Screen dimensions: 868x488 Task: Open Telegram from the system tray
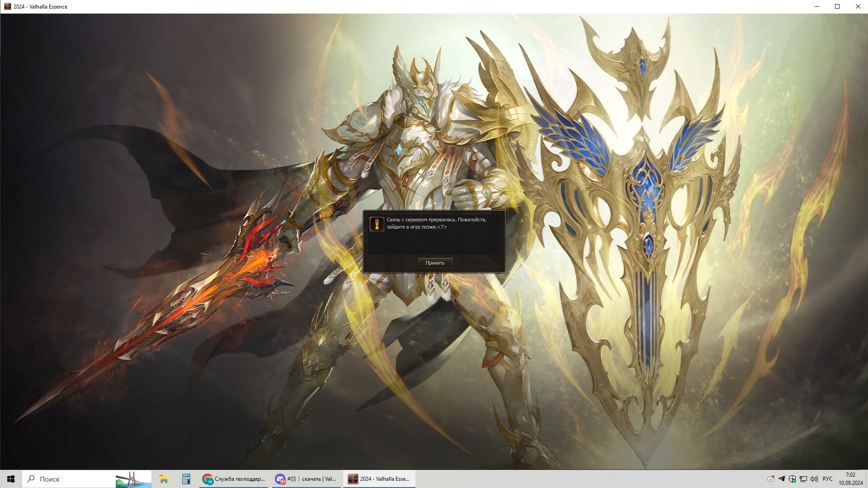tap(782, 479)
